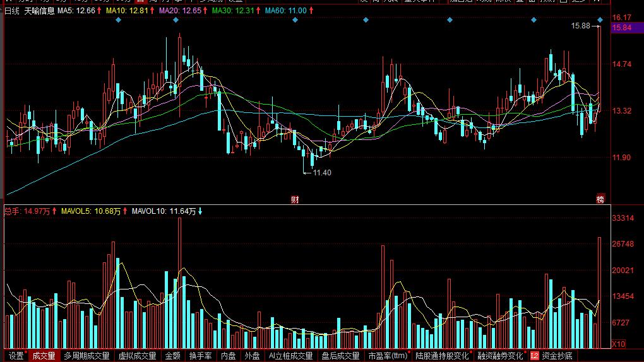Click the 11.40 low price annotation

pyautogui.click(x=322, y=173)
